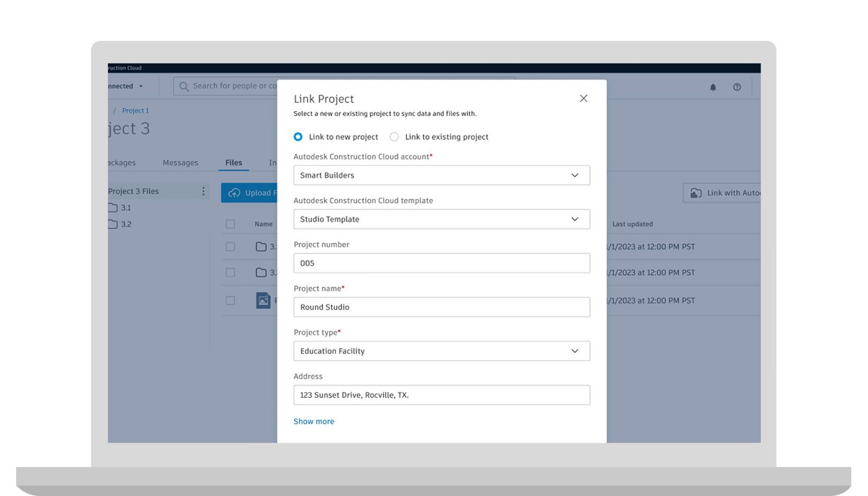Open folder 3.2 in the sidebar tree
The height and width of the screenshot is (496, 868).
(x=120, y=224)
